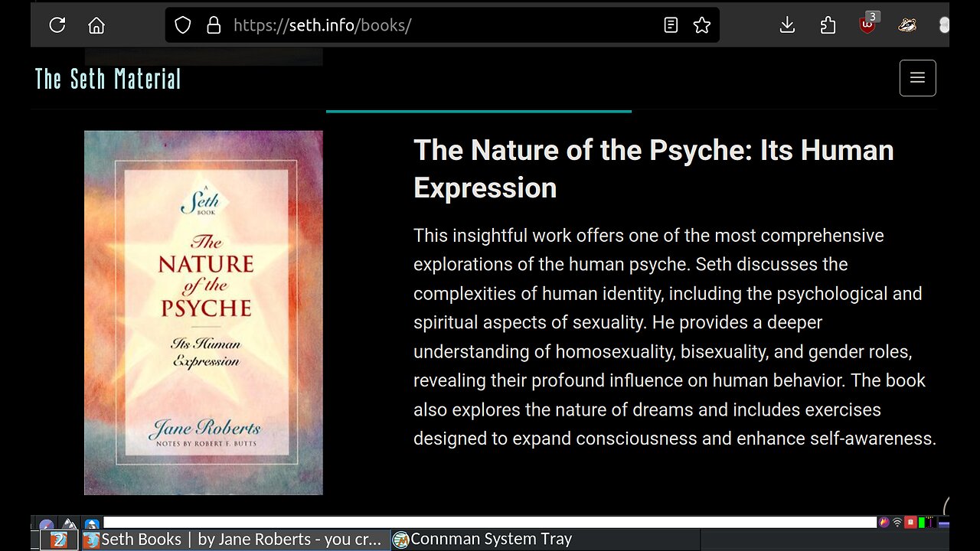Open the Privacy Badger extension popup
Image resolution: width=980 pixels, height=551 pixels.
point(907,25)
